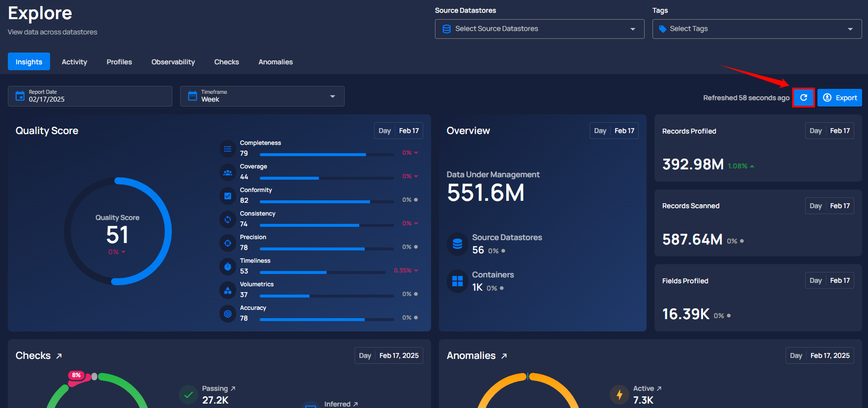Switch to the Observability tab

173,62
